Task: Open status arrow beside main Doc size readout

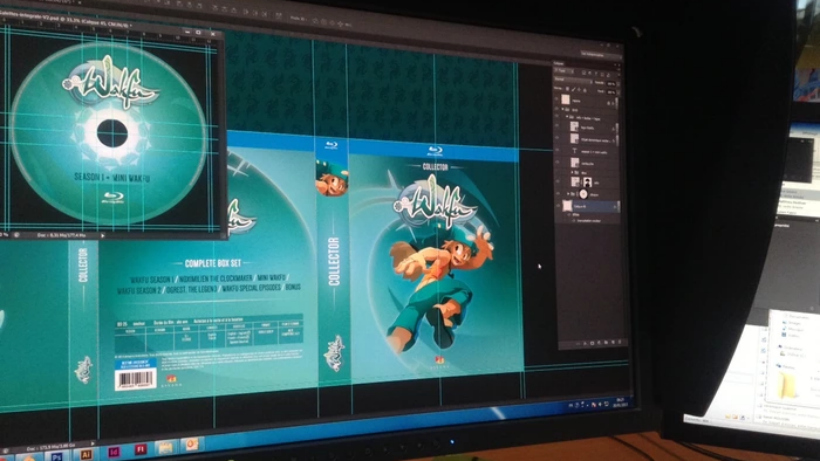Action: (94, 444)
